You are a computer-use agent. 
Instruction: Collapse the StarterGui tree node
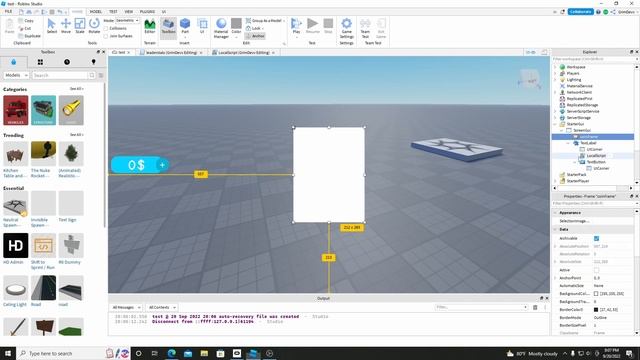pyautogui.click(x=555, y=124)
